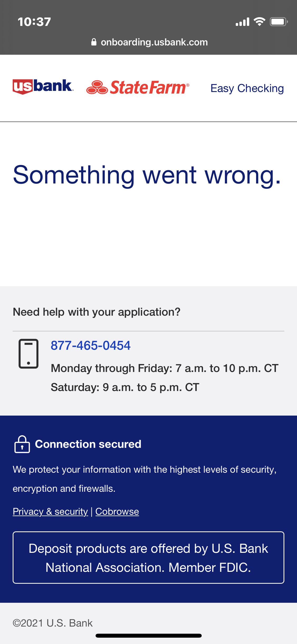The width and height of the screenshot is (297, 644).
Task: Tap the Member FDIC deposit notice box
Action: click(x=148, y=558)
